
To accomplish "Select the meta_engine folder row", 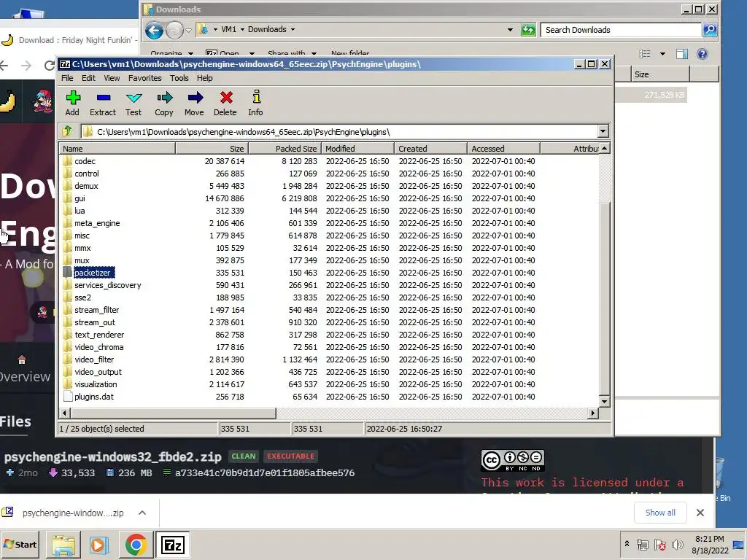I will [x=329, y=223].
